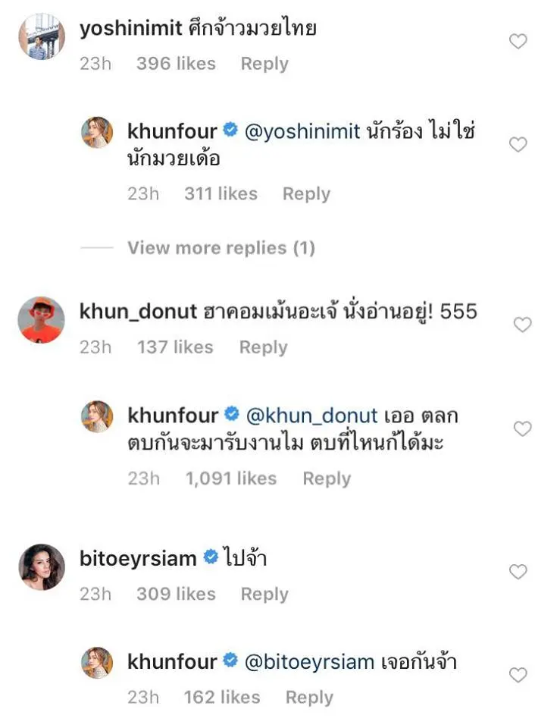This screenshot has height=728, width=560.
Task: Like khunfour's reply to yoshinimit
Action: point(518,144)
